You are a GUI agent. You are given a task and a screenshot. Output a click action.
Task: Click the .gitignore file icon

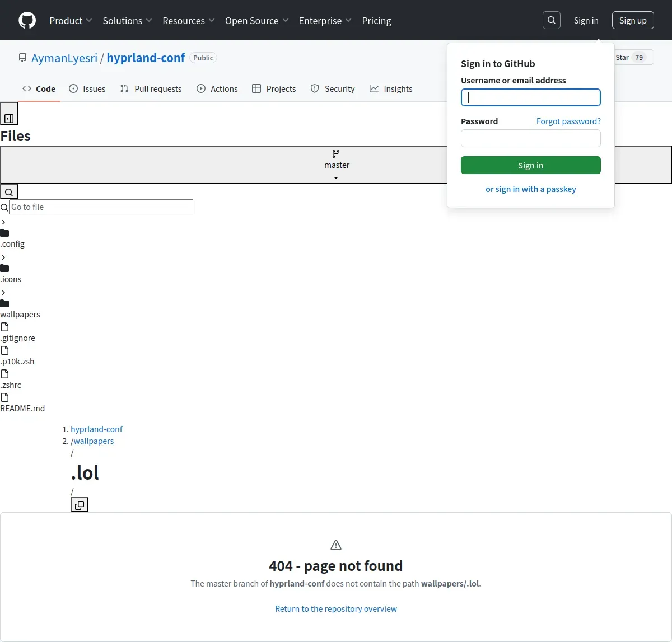click(4, 327)
